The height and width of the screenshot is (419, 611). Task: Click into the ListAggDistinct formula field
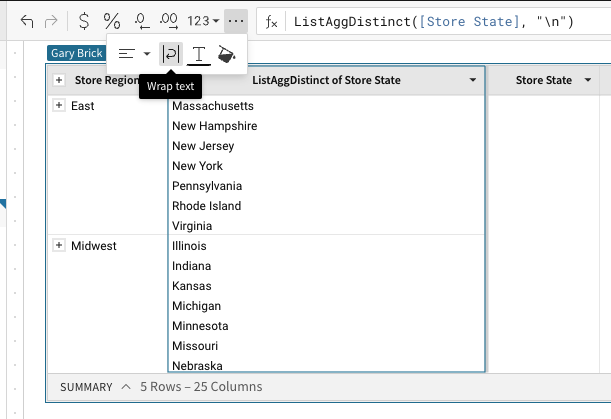pyautogui.click(x=434, y=21)
